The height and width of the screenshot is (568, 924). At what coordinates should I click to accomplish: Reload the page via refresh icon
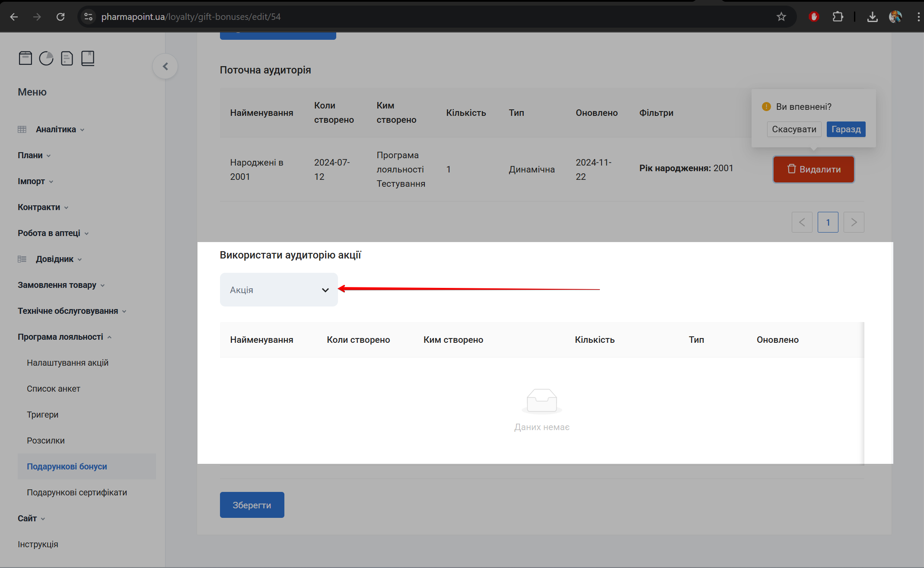click(61, 17)
